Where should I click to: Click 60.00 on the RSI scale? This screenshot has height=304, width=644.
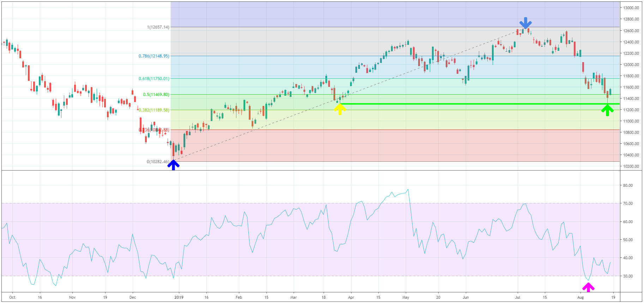[628, 222]
